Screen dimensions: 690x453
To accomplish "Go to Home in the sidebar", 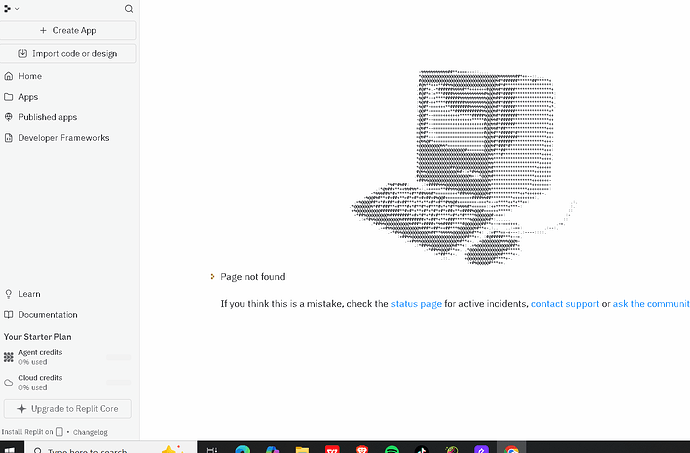I will (68, 76).
